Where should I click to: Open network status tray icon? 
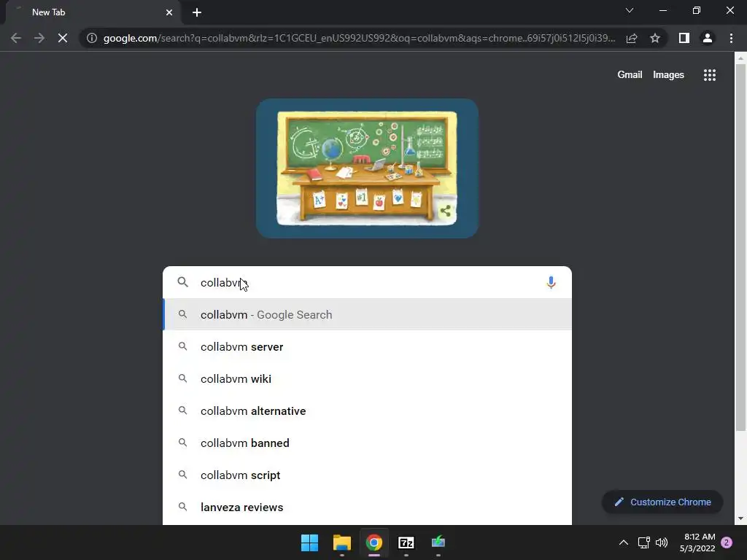point(643,542)
